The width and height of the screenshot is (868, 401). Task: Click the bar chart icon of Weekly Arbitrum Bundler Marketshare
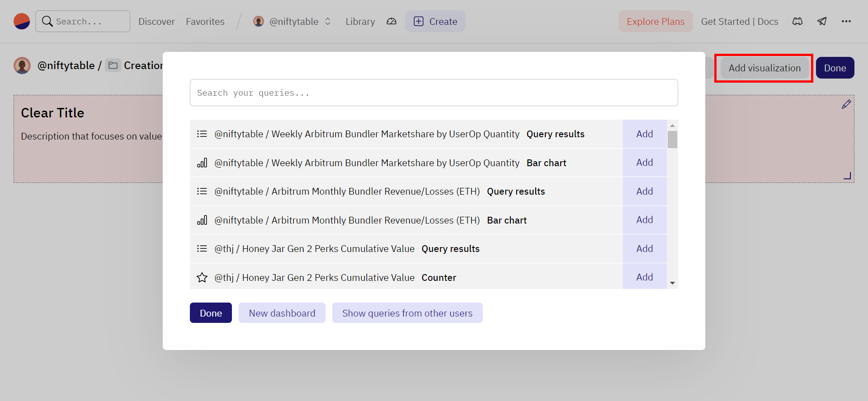[x=202, y=163]
